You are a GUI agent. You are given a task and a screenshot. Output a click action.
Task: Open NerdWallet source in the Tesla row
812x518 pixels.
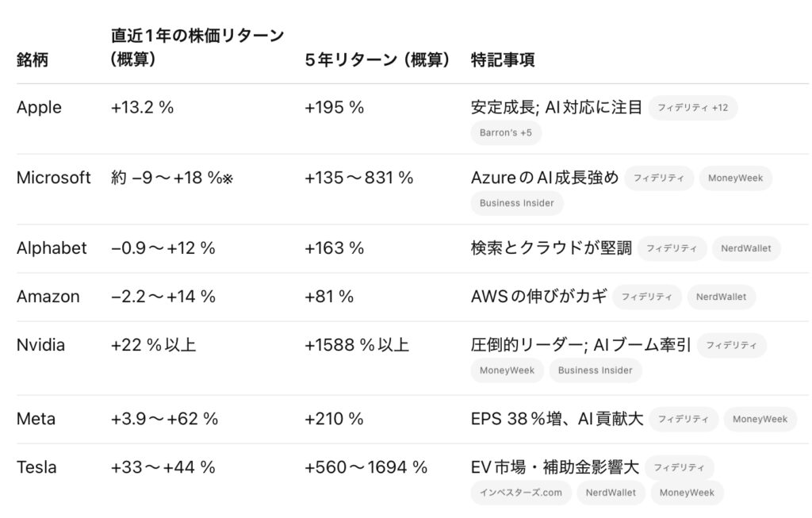pyautogui.click(x=611, y=493)
